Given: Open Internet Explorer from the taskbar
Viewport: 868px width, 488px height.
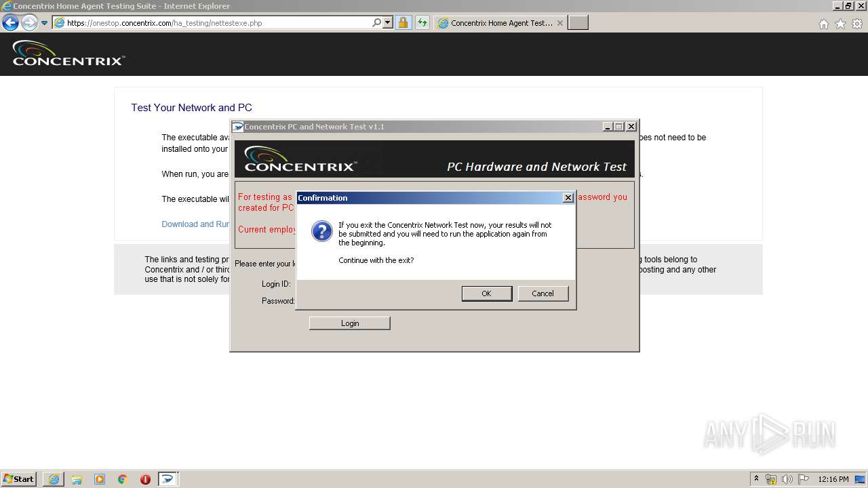Looking at the screenshot, I should (x=54, y=479).
